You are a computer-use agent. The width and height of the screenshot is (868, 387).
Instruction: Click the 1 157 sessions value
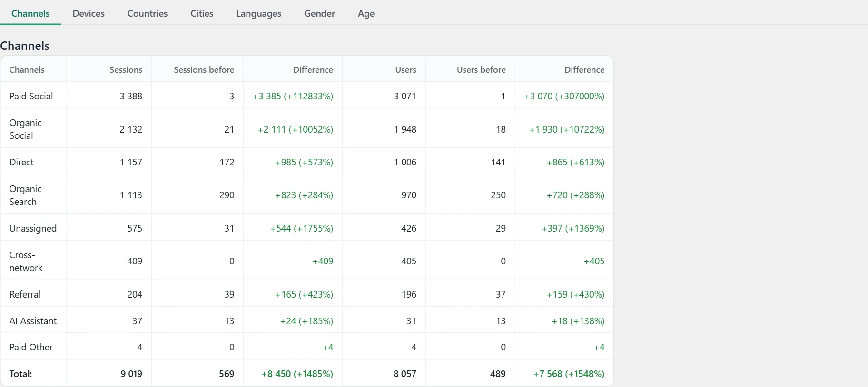[x=131, y=162]
